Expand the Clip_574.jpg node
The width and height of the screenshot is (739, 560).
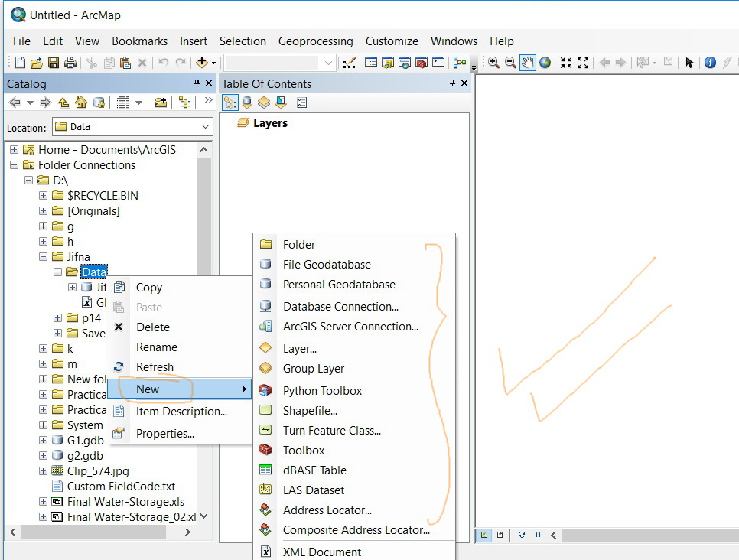44,470
